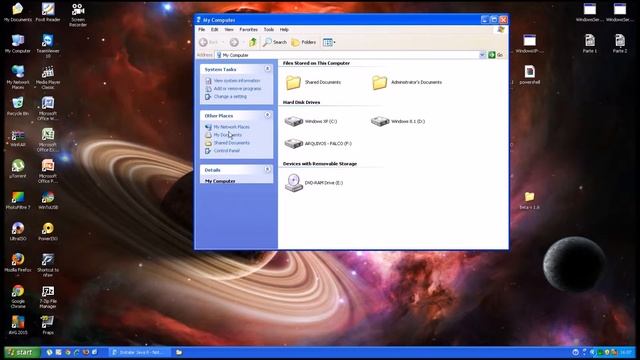640x360 pixels.
Task: Select Google Chrome desktop icon
Action: tap(18, 296)
